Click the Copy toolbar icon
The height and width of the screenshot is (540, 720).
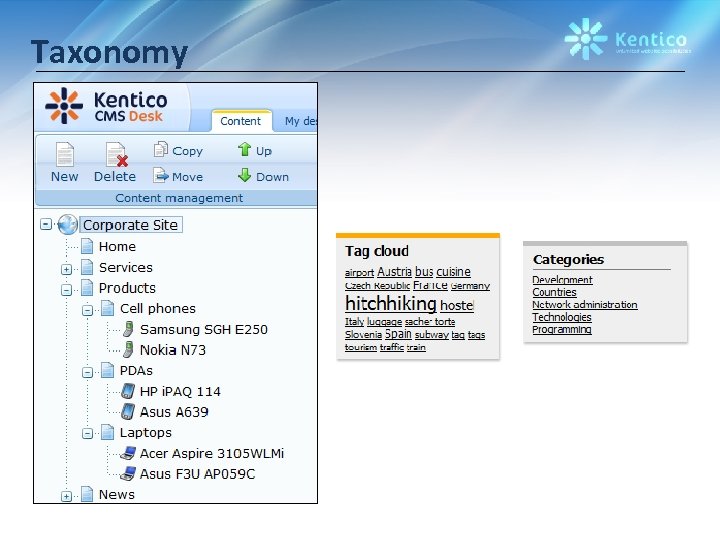(x=161, y=150)
